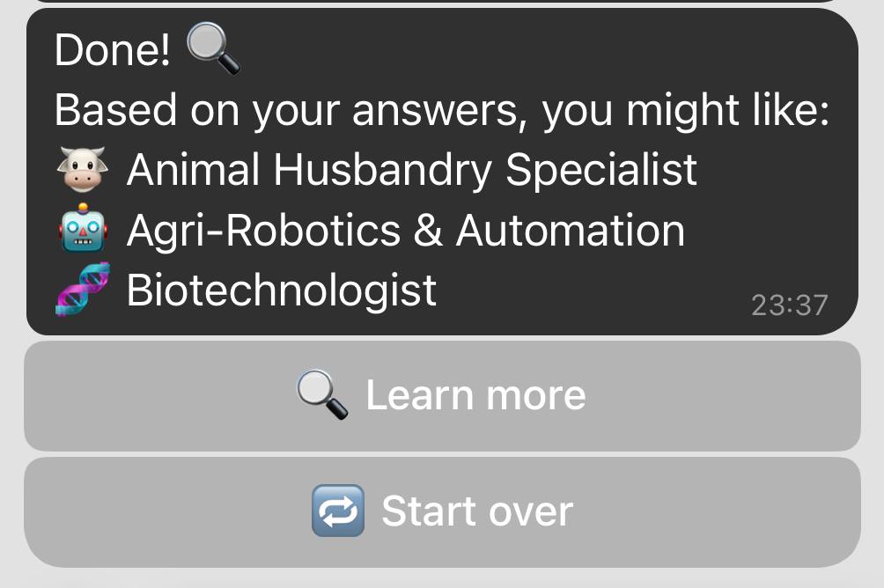The height and width of the screenshot is (588, 884).
Task: Click the cow face emoji
Action: [x=81, y=170]
